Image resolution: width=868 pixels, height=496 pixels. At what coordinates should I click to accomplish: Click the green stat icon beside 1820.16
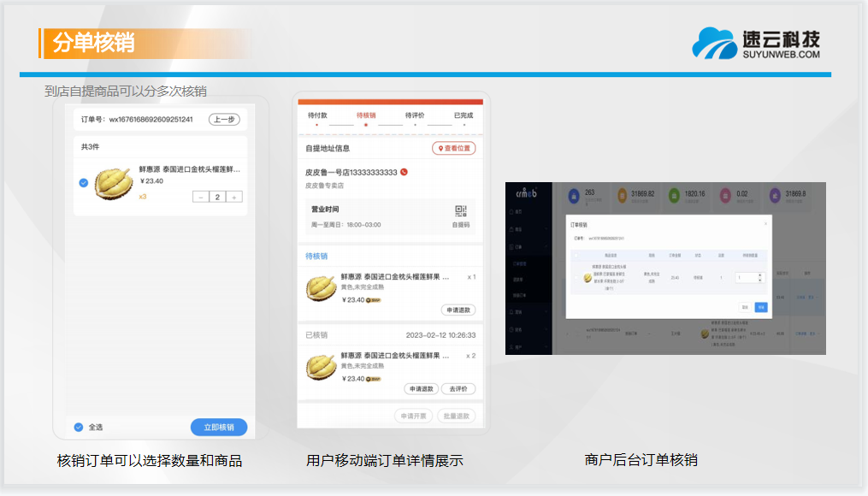[673, 195]
